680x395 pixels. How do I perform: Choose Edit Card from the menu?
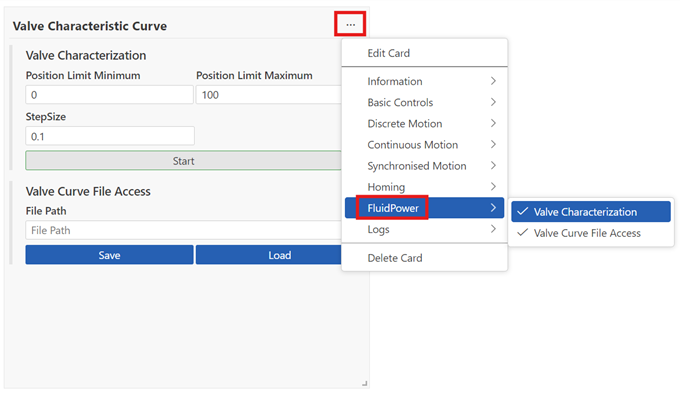[424, 53]
